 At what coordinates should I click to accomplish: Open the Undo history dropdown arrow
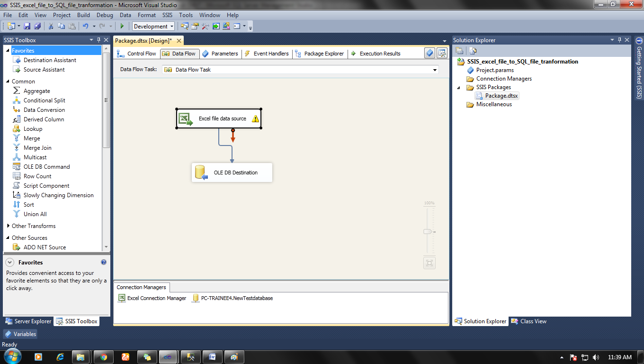click(x=94, y=27)
